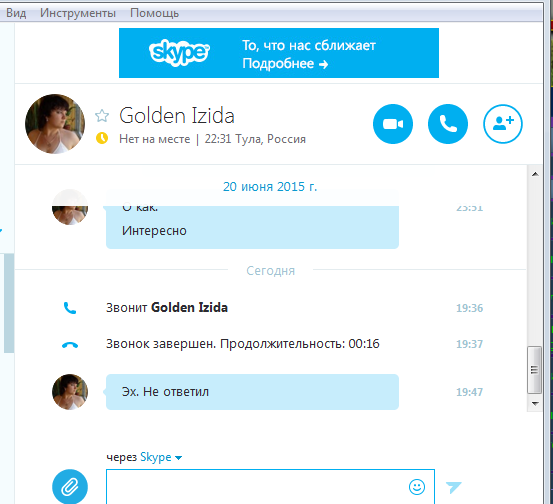
Task: Click the 'Сегодня' day separator label
Action: [271, 271]
